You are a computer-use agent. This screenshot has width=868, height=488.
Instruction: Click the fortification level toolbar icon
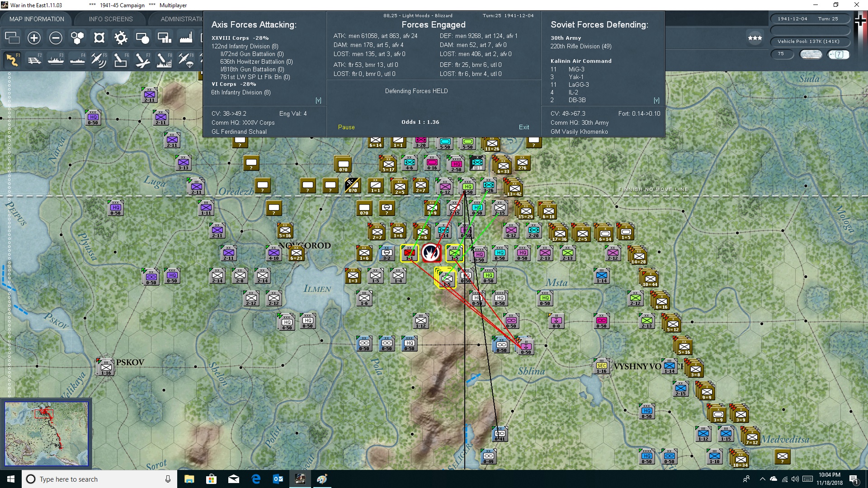(99, 38)
